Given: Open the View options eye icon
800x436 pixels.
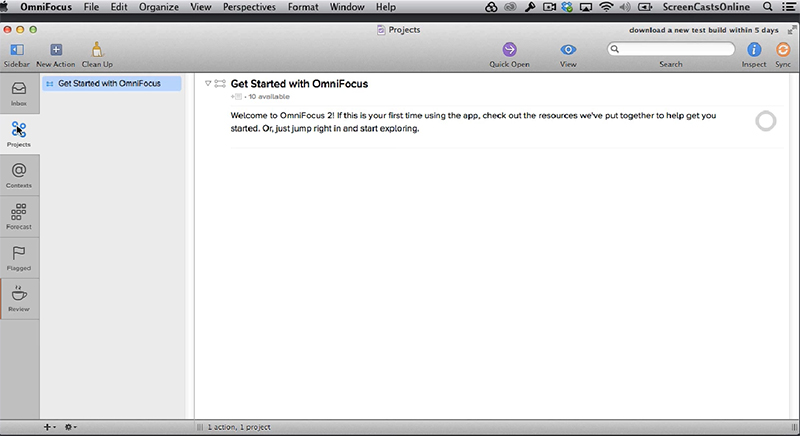Looking at the screenshot, I should [x=569, y=50].
